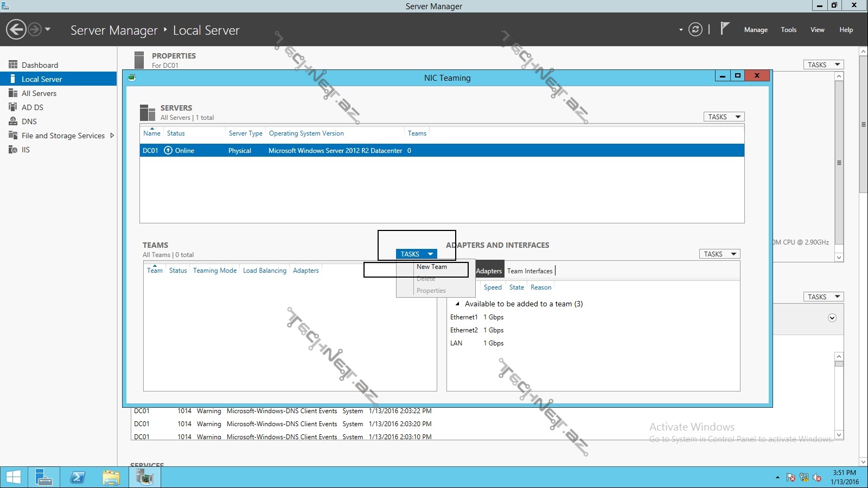Open TASKS dropdown for Adapters and Interfaces
868x488 pixels.
tap(719, 254)
